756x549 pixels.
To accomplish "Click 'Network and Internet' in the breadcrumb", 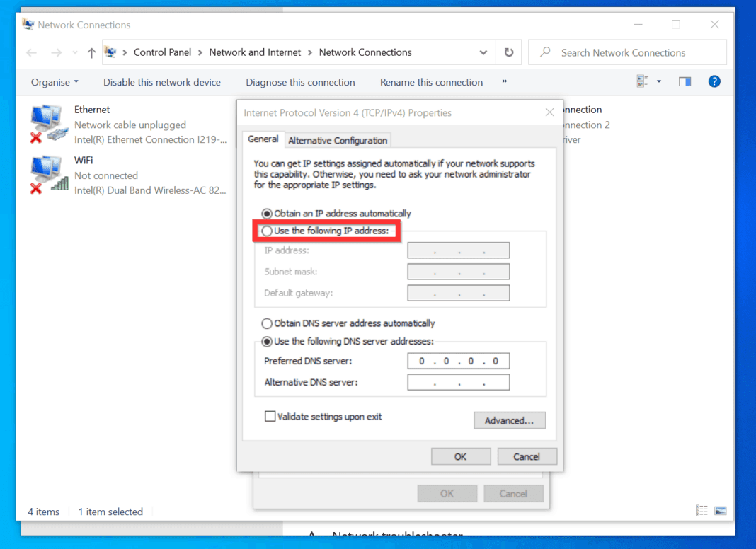I will tap(255, 52).
